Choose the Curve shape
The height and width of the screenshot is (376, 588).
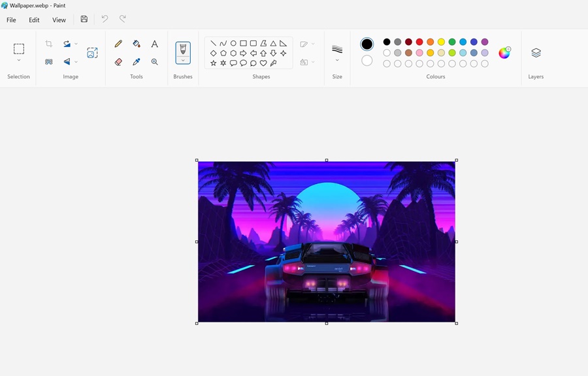223,44
